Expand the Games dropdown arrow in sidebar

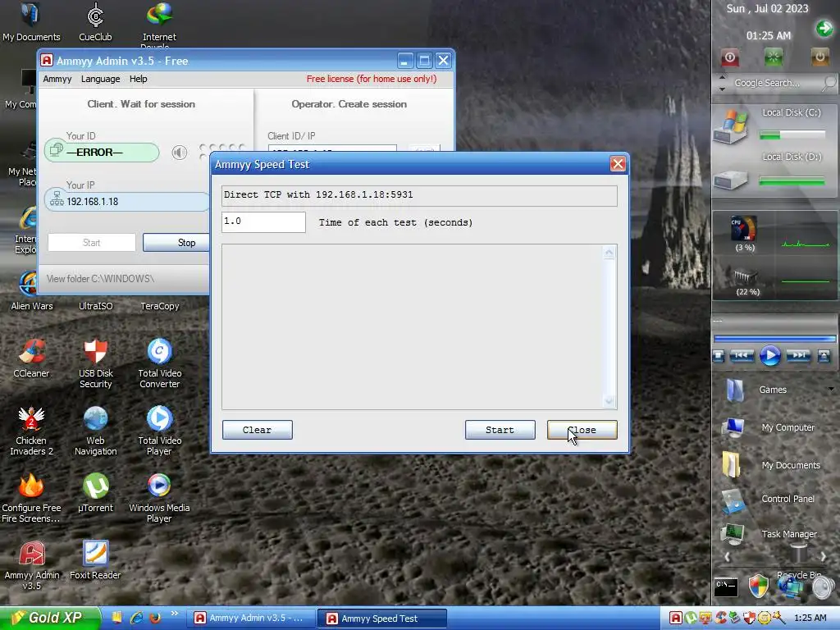[x=831, y=389]
